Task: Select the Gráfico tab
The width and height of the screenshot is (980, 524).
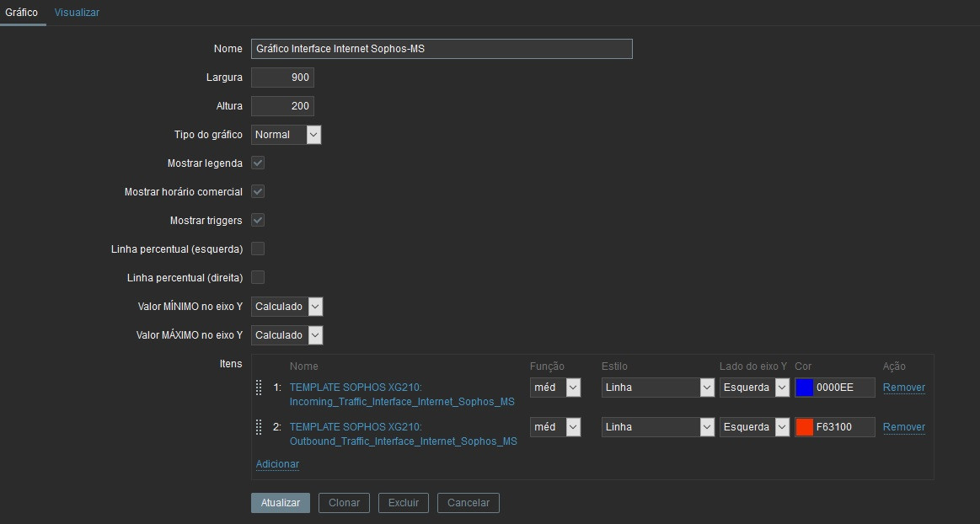Action: click(22, 12)
